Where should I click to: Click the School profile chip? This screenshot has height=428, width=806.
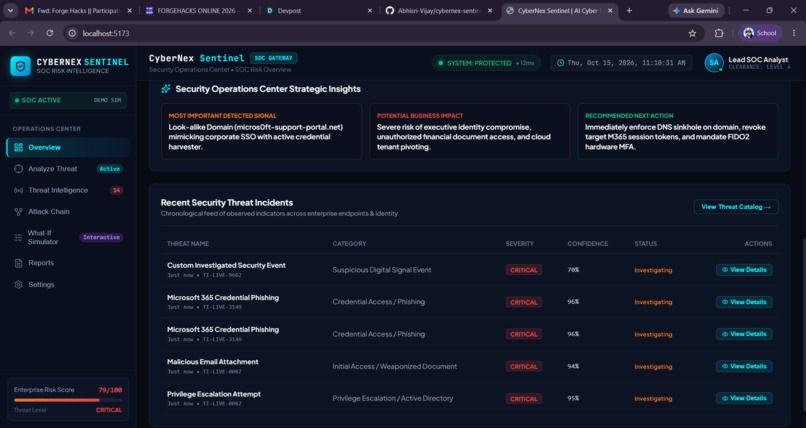coord(760,33)
